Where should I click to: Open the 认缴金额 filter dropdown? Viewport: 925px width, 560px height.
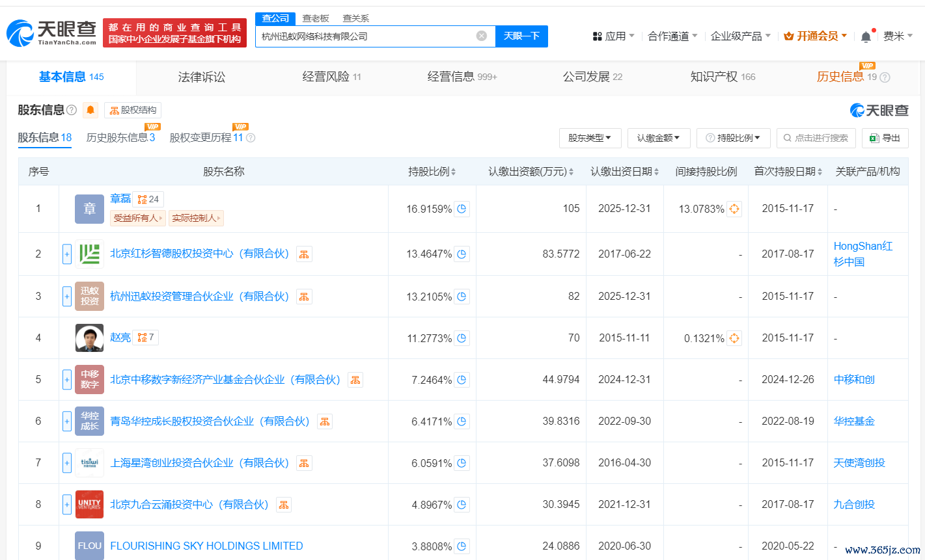click(658, 138)
